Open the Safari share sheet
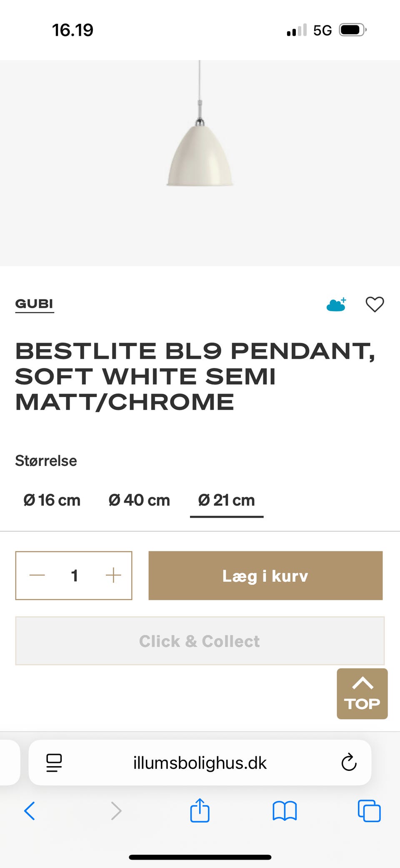This screenshot has height=868, width=400. (x=200, y=810)
